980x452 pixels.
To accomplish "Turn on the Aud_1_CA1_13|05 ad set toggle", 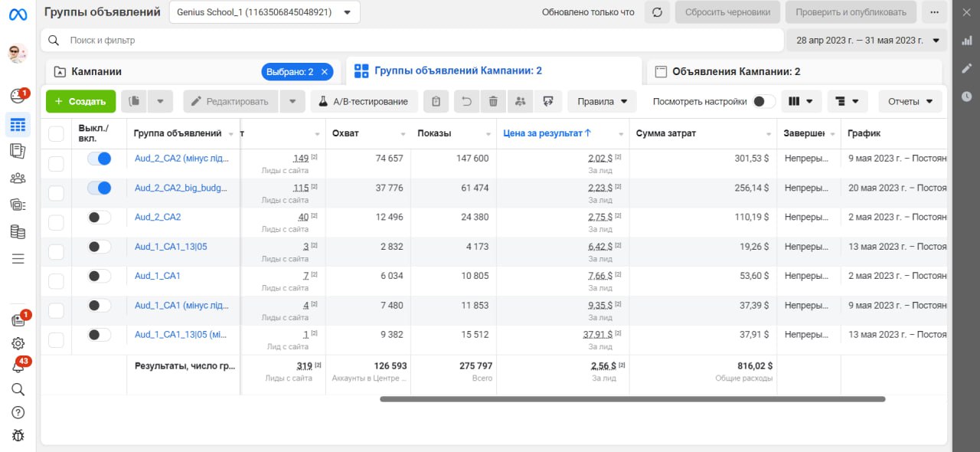I will click(99, 247).
